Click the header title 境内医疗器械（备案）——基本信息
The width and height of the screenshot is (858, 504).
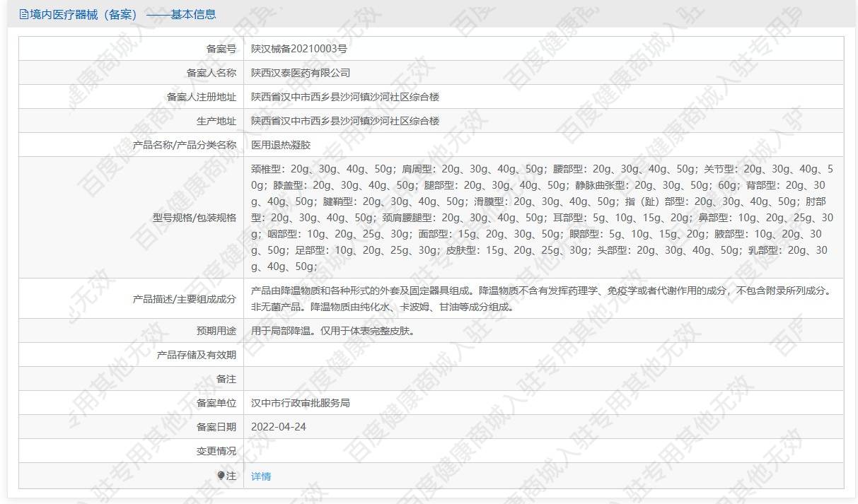tap(123, 14)
